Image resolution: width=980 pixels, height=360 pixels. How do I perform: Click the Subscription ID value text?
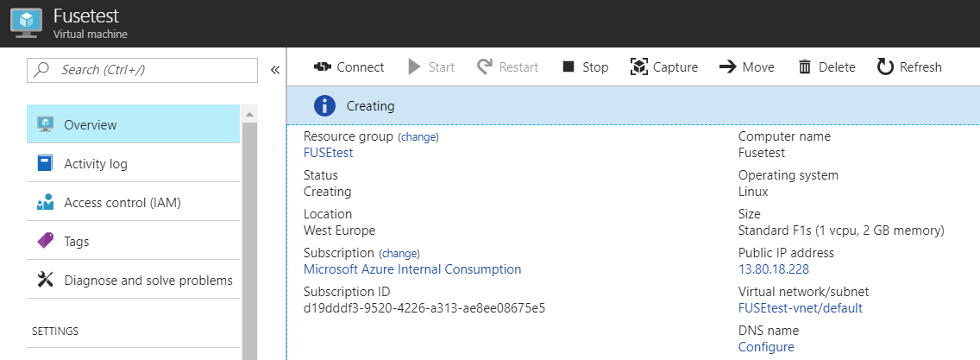coord(424,308)
